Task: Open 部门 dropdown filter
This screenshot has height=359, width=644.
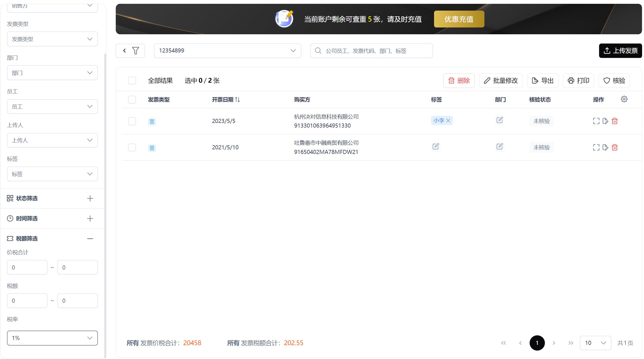Action: click(52, 73)
